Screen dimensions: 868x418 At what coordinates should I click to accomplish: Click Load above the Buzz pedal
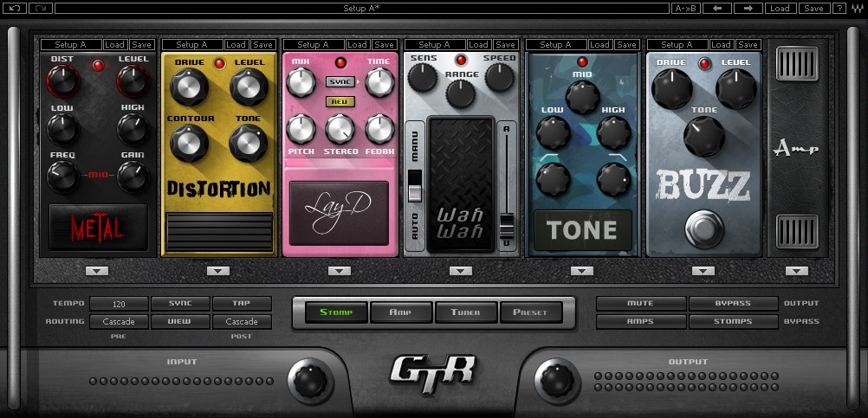click(721, 45)
